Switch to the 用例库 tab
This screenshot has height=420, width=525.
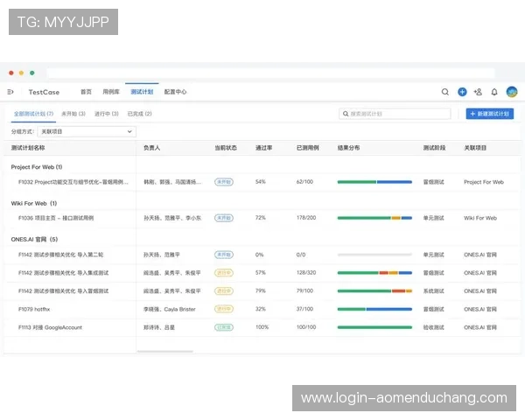click(111, 92)
